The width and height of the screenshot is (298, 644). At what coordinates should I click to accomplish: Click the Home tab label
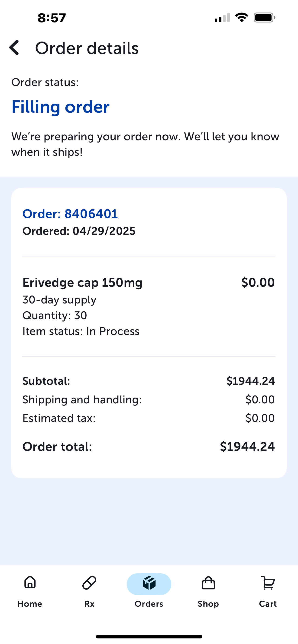click(30, 604)
